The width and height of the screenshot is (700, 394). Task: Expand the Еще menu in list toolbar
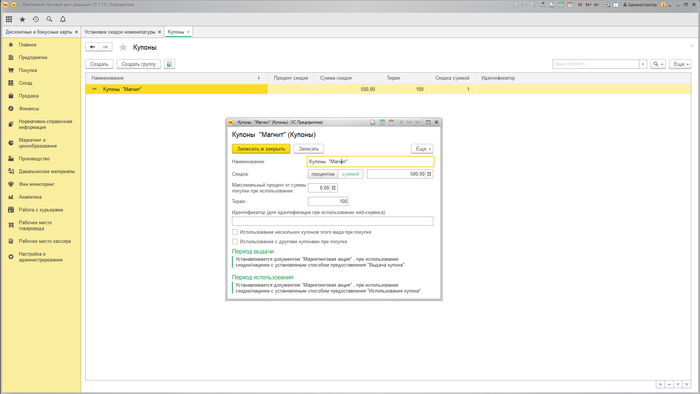(x=680, y=64)
